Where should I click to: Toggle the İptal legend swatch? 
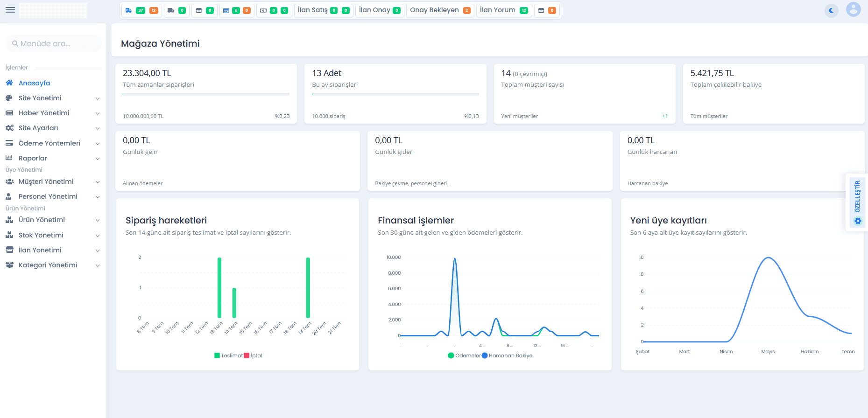(x=247, y=355)
